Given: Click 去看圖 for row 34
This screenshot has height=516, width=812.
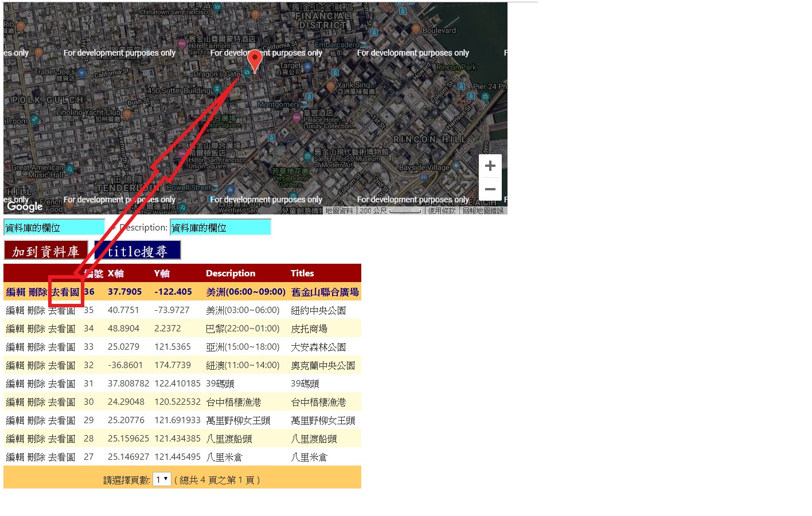Looking at the screenshot, I should pos(61,329).
